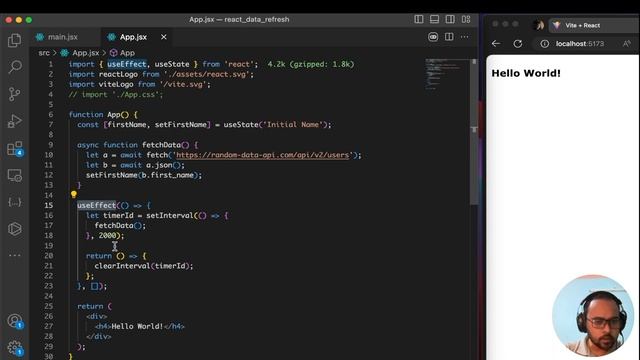This screenshot has width=640, height=360.
Task: Open the Search view in activity bar
Action: click(x=15, y=67)
